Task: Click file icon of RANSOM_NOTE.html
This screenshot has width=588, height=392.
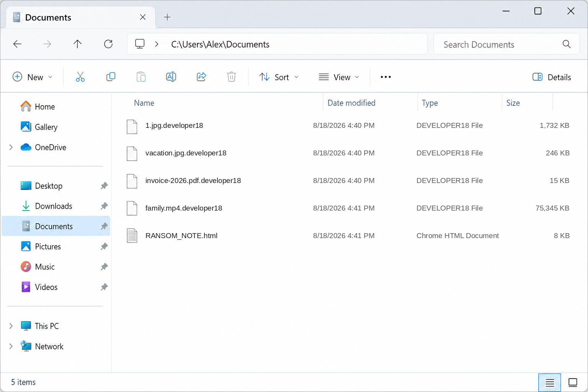Action: point(132,236)
